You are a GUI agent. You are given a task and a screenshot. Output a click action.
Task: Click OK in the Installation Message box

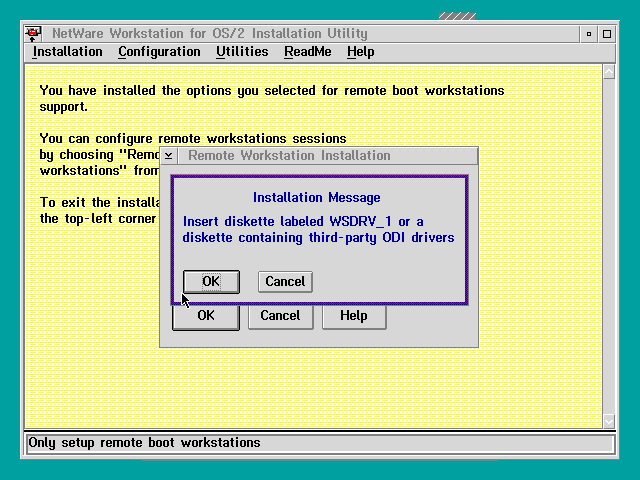pos(211,282)
